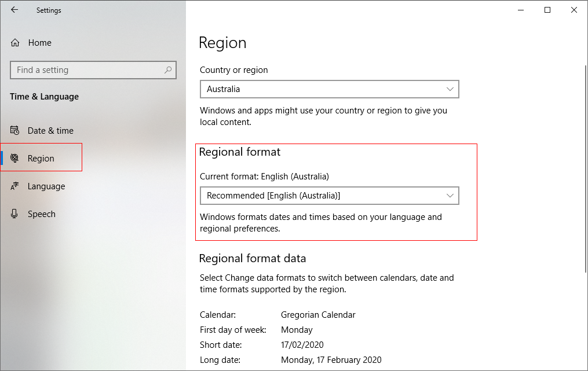
Task: Click the Australia value in the country field
Action: tap(232, 89)
